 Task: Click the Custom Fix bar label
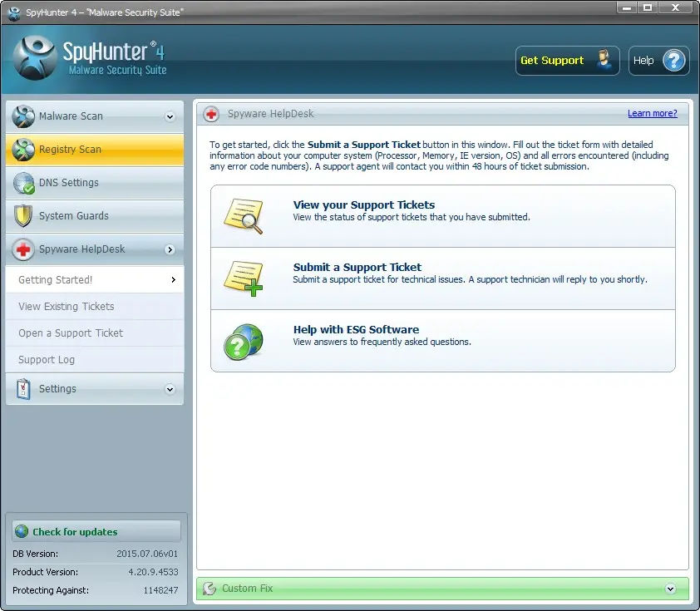(x=247, y=589)
